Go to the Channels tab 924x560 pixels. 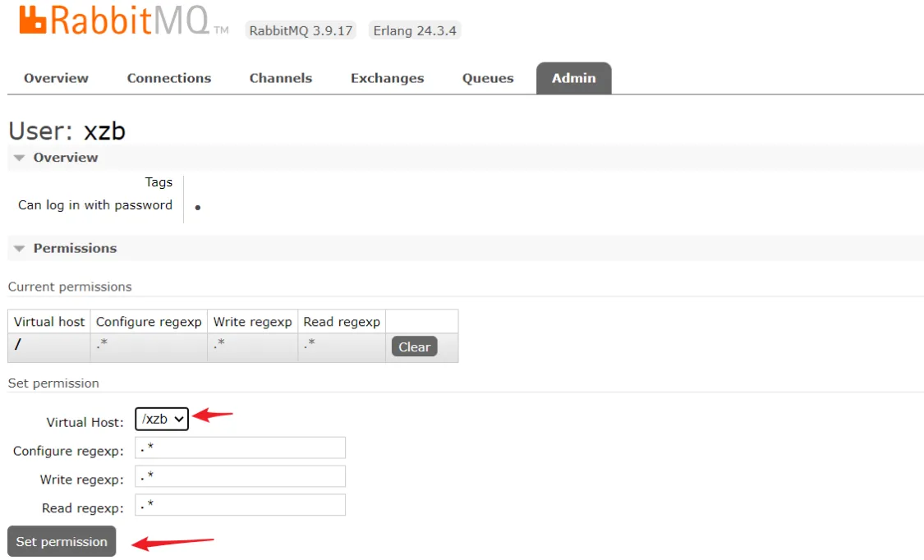[280, 78]
